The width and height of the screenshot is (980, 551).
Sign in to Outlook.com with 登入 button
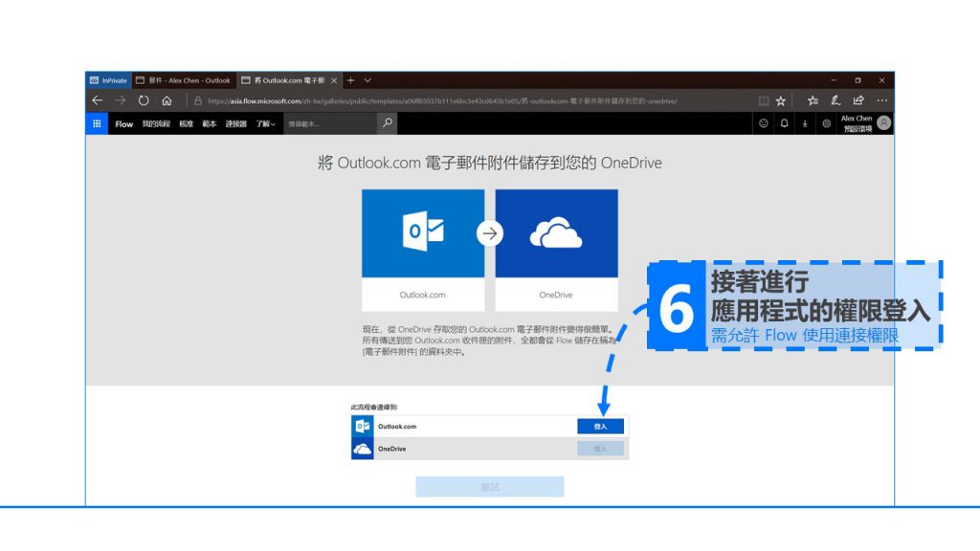pos(600,426)
